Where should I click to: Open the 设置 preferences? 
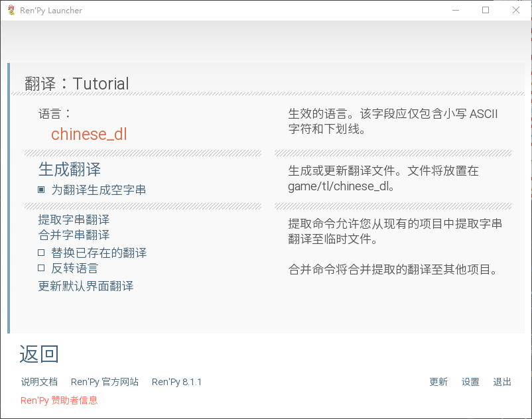pyautogui.click(x=470, y=382)
